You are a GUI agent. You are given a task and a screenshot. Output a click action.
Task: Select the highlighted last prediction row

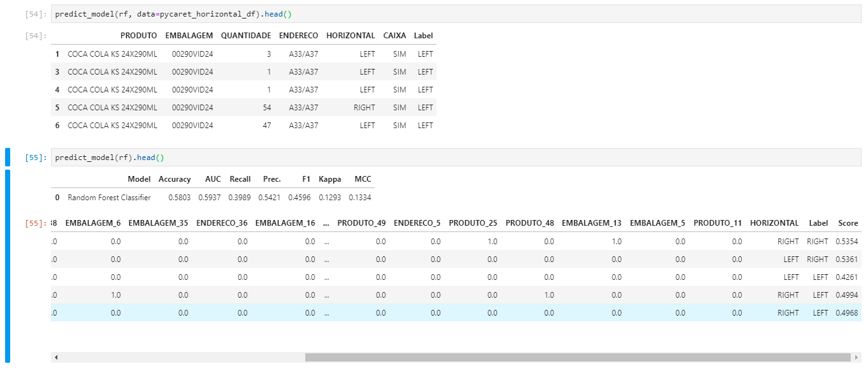click(446, 313)
